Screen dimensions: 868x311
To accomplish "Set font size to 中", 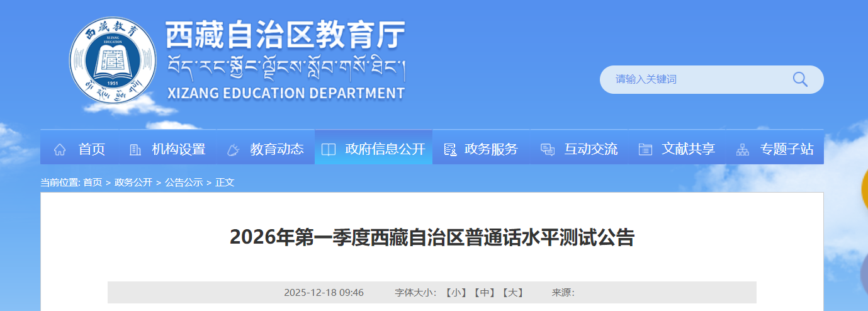I will tap(483, 293).
